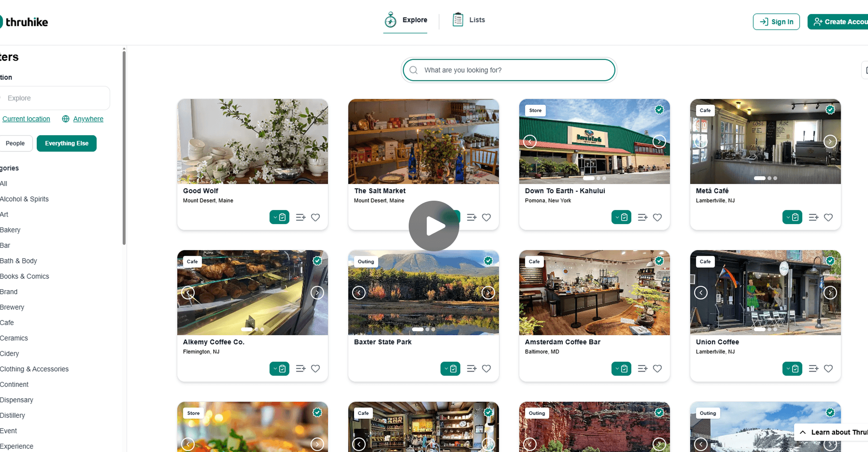Switch to the Lists tab
This screenshot has height=452, width=868.
[468, 20]
